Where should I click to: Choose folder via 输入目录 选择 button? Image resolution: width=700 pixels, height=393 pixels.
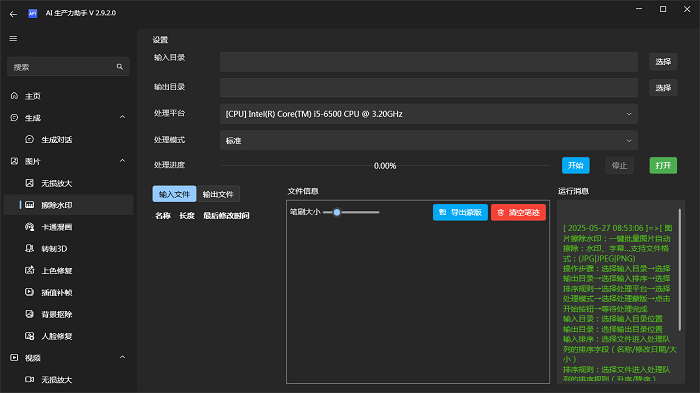pos(663,62)
